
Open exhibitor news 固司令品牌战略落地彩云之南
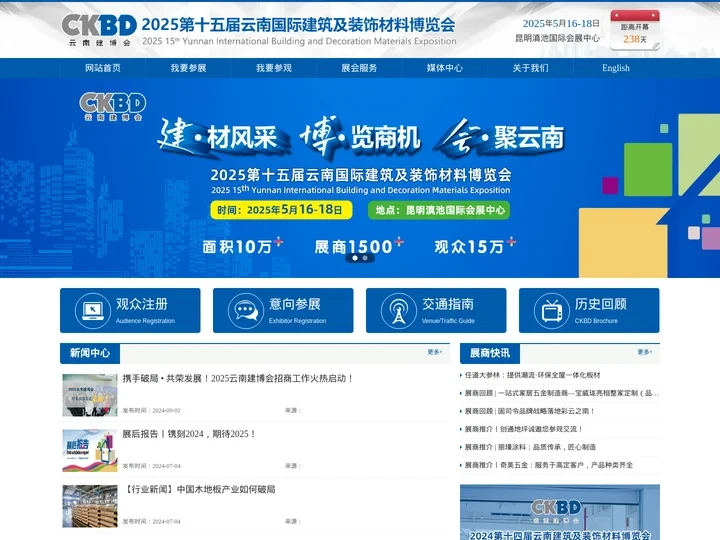coord(530,411)
